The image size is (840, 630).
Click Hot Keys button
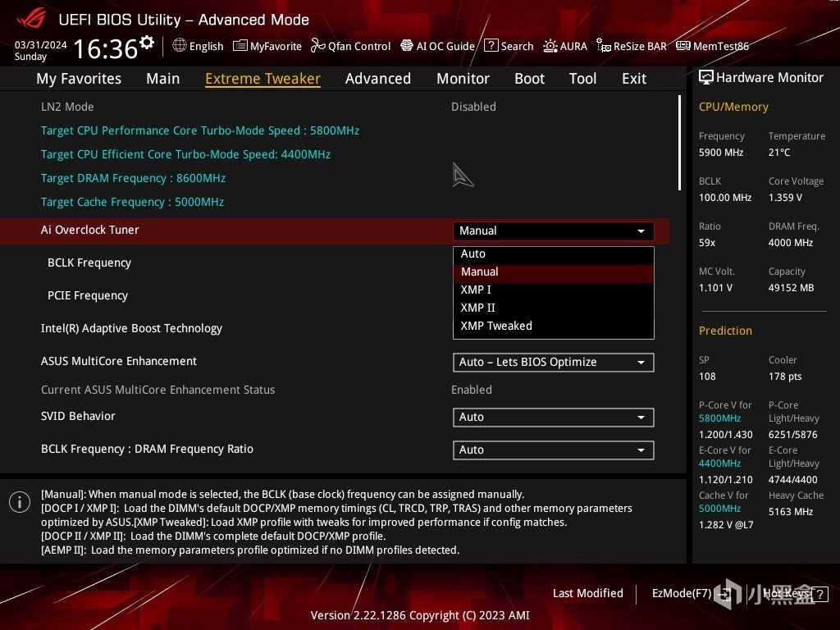click(x=787, y=594)
